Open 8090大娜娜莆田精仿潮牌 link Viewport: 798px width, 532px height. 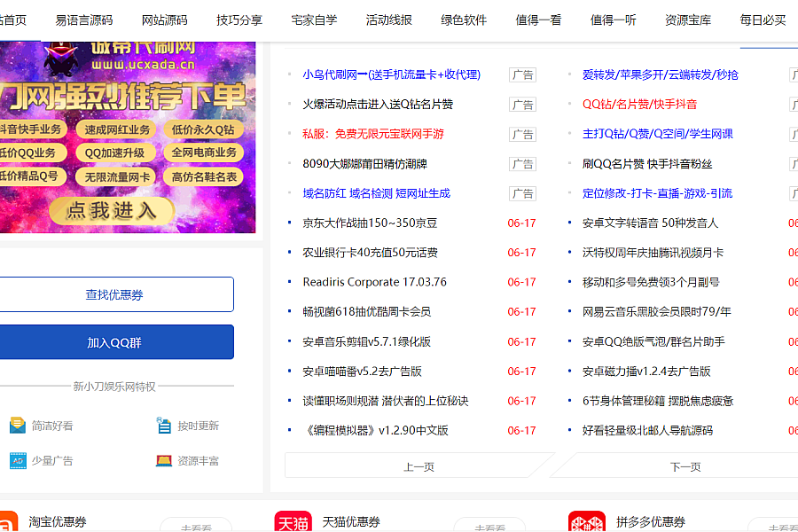pyautogui.click(x=364, y=163)
